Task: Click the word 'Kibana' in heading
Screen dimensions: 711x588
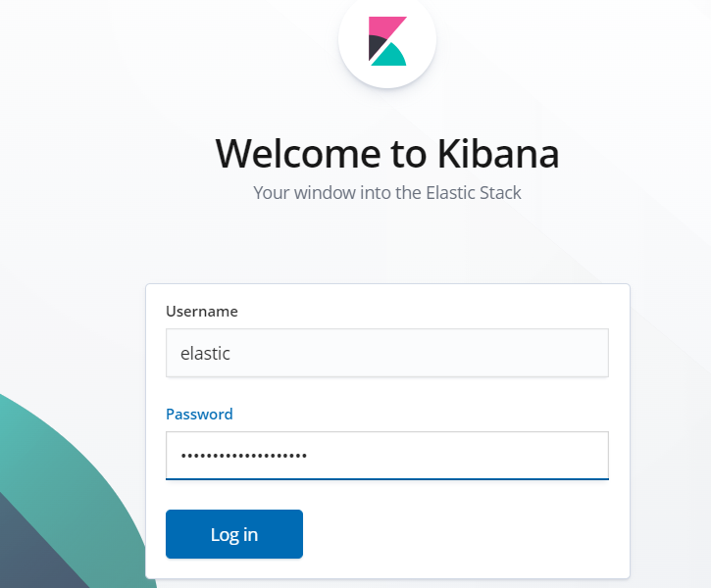Action: click(498, 154)
